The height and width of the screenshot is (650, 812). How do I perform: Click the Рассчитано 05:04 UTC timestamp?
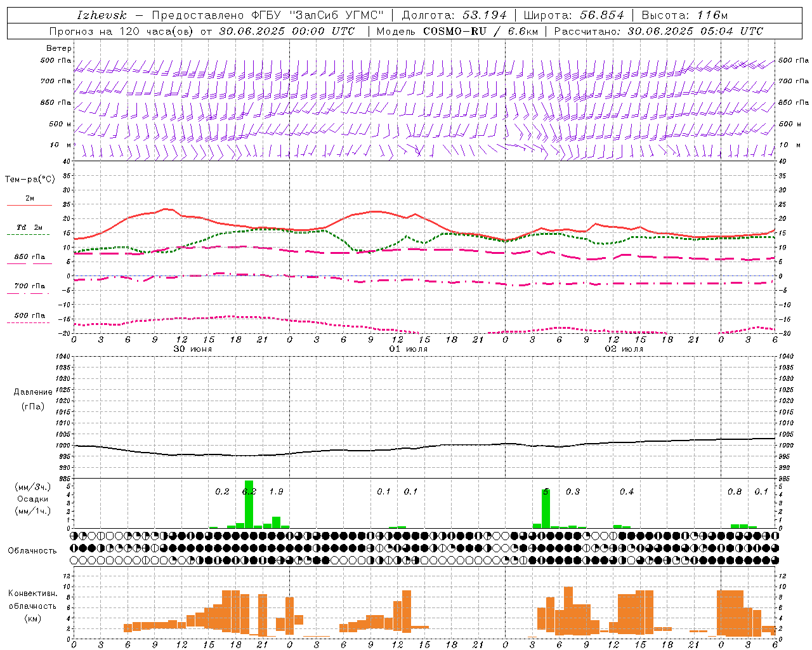[x=658, y=31]
